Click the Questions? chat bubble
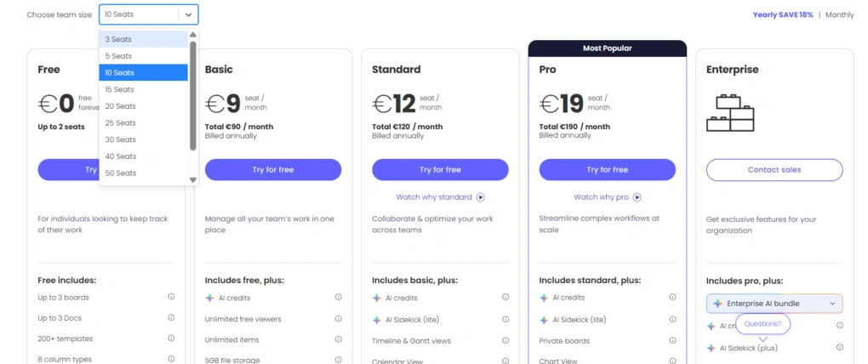The width and height of the screenshot is (868, 364). [x=762, y=324]
